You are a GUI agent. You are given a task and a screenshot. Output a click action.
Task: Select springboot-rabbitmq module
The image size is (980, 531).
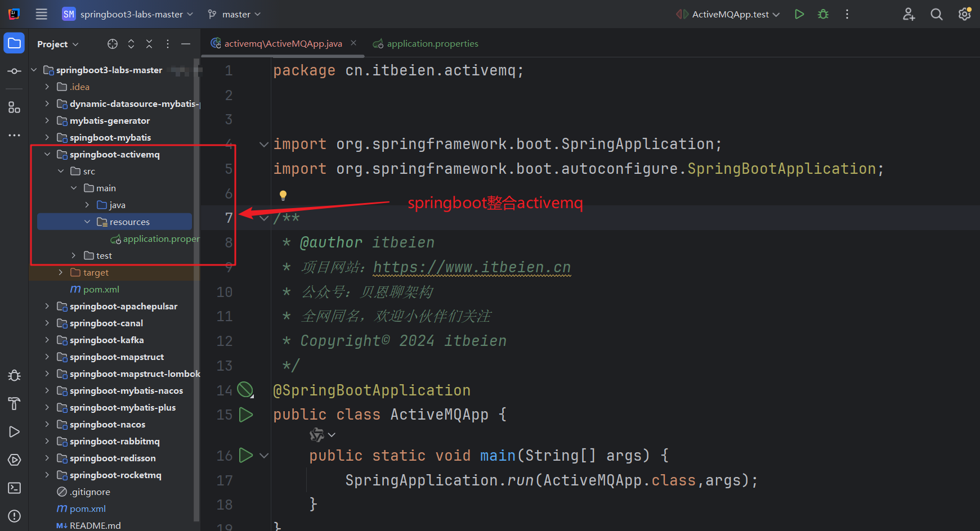pos(108,441)
